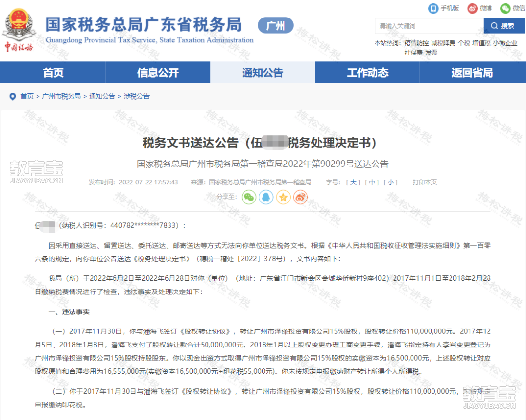Share to QZone via yellow star icon

tap(283, 197)
